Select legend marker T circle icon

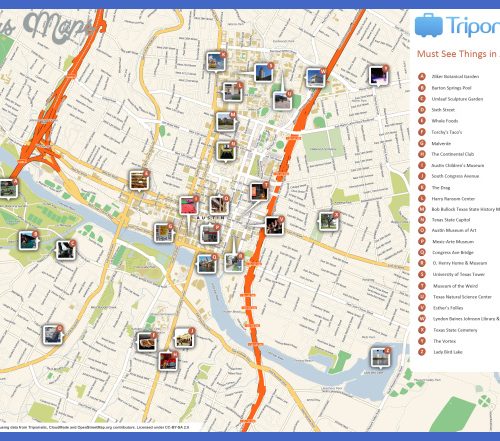pos(422,286)
